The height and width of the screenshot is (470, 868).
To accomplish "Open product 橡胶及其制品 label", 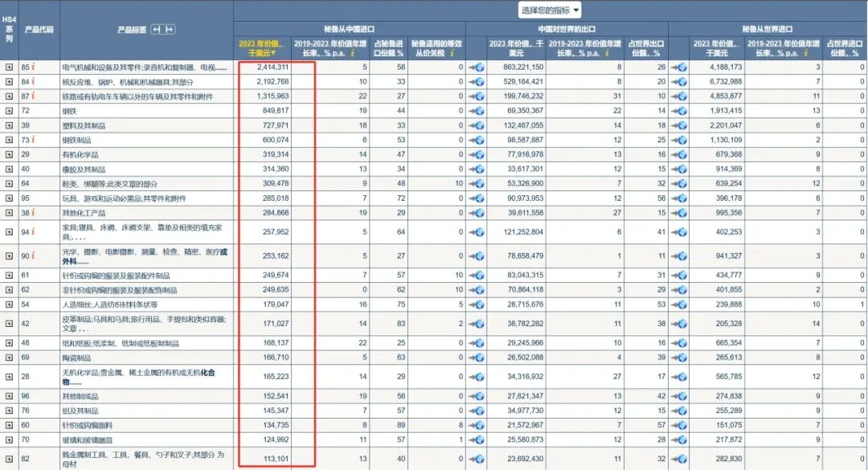I will pos(84,170).
